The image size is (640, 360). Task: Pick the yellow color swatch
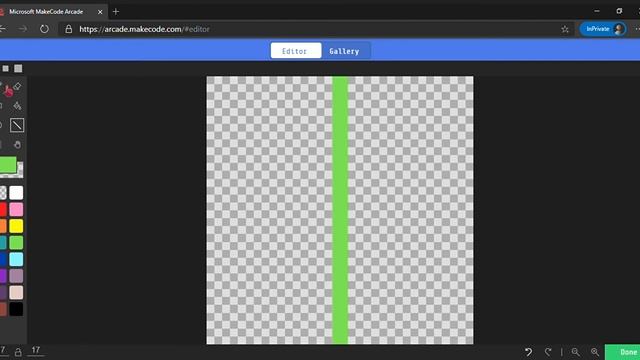tap(16, 226)
